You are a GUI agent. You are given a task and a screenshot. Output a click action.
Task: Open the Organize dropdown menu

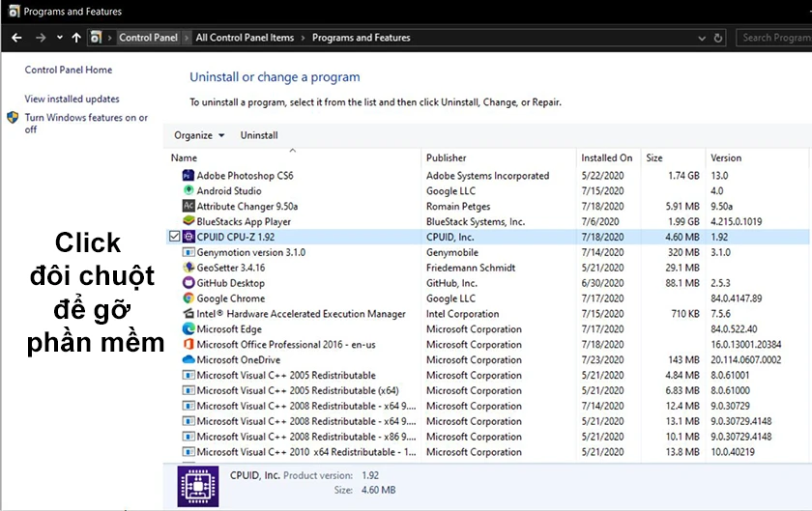coord(199,135)
